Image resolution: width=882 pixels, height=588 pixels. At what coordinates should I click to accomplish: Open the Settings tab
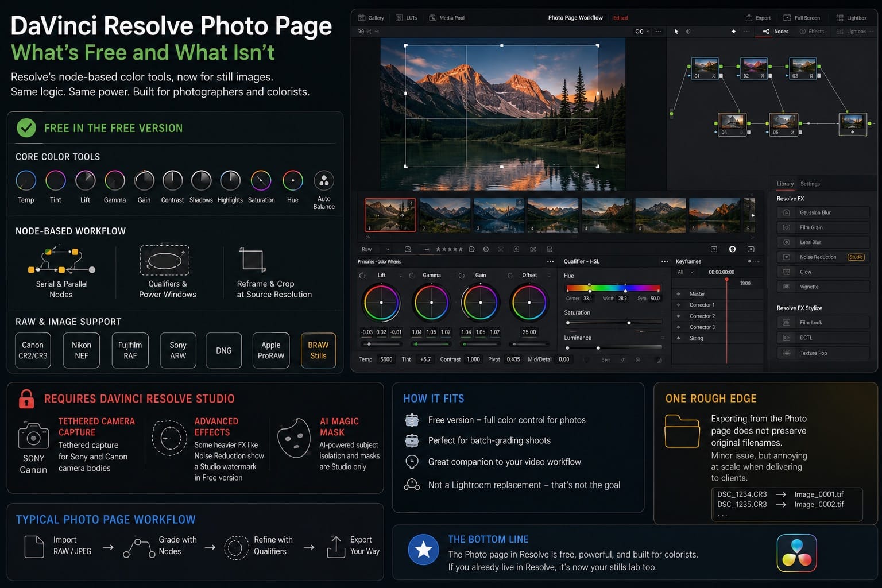click(x=810, y=184)
